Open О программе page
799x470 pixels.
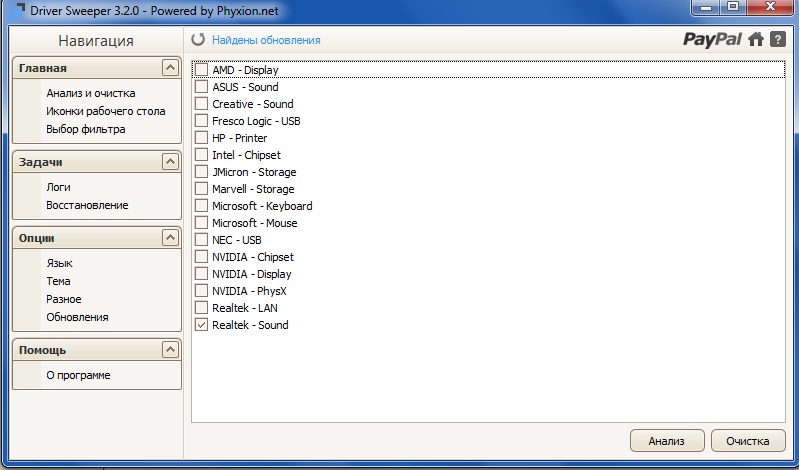tap(78, 375)
